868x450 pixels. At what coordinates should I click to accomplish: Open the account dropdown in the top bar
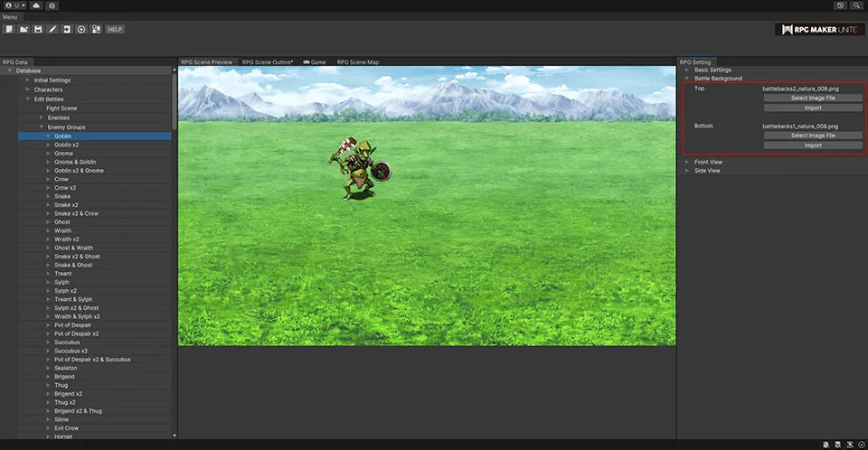[14, 5]
